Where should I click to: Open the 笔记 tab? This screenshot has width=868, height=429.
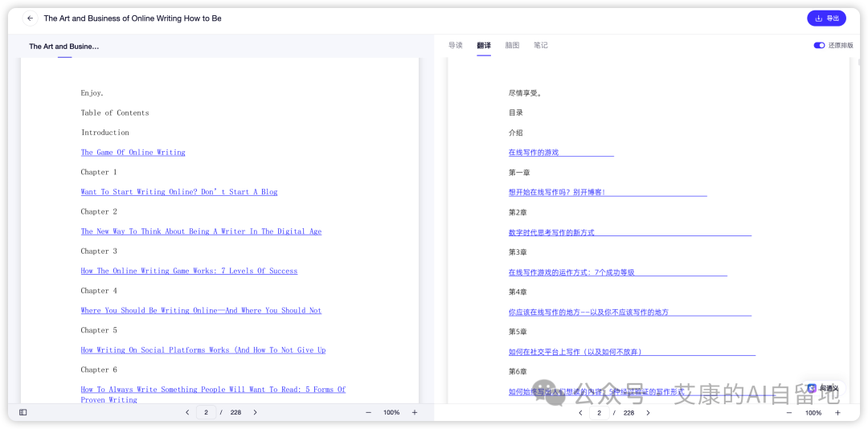click(x=541, y=46)
